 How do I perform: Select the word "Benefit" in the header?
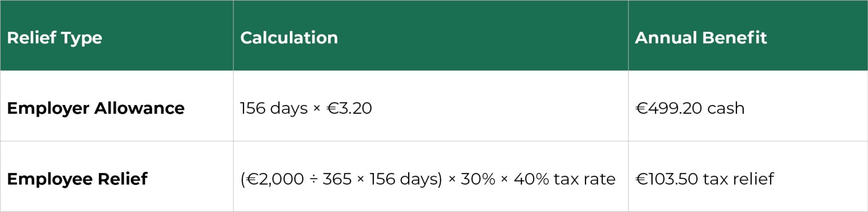point(740,38)
